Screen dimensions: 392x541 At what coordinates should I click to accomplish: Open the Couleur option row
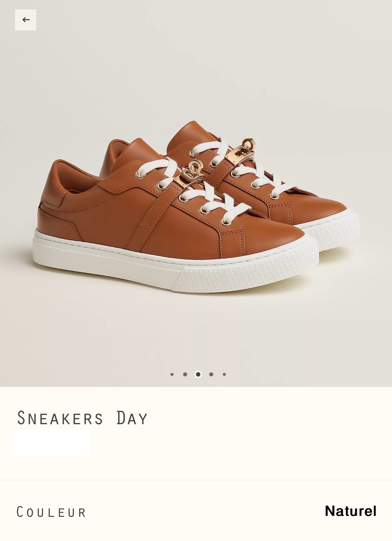pos(196,512)
